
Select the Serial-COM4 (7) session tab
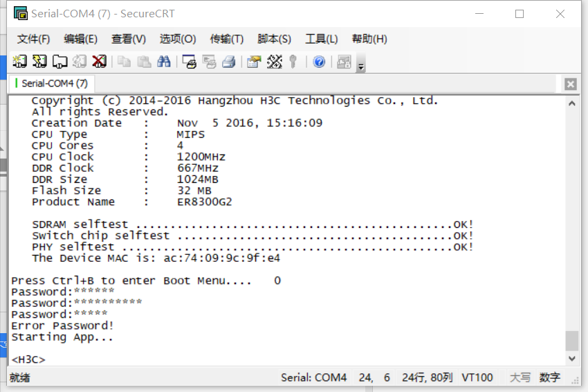[x=52, y=83]
